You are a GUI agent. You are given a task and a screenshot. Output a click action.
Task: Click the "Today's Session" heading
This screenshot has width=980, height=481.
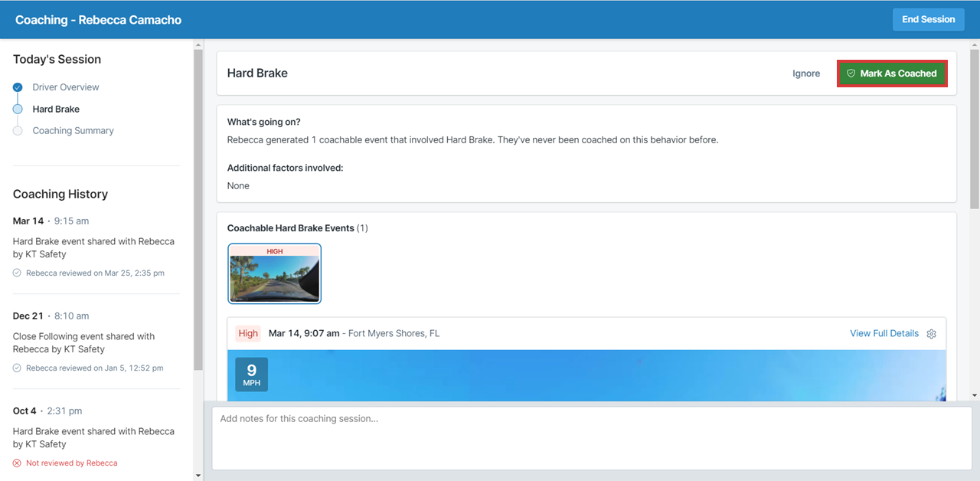[x=57, y=59]
